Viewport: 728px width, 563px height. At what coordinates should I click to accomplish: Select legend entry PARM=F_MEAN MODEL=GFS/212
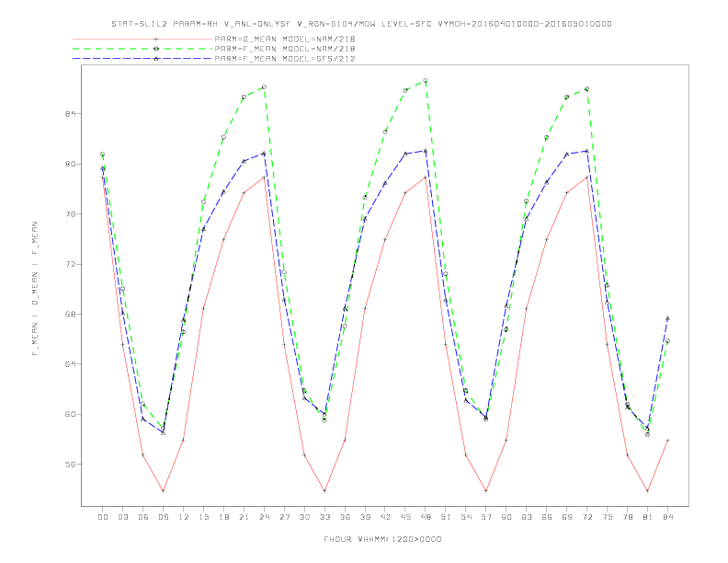(x=285, y=59)
